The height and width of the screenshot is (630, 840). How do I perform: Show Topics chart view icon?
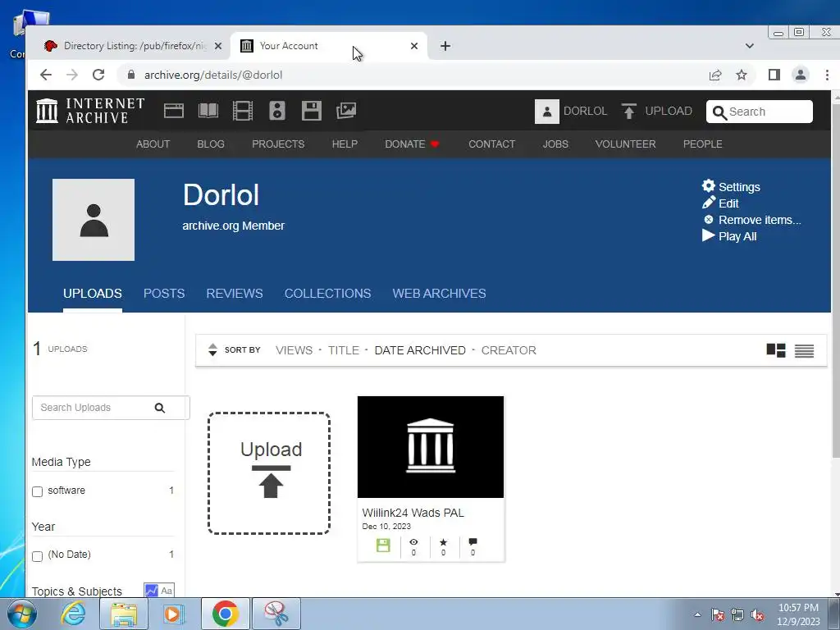tap(152, 591)
